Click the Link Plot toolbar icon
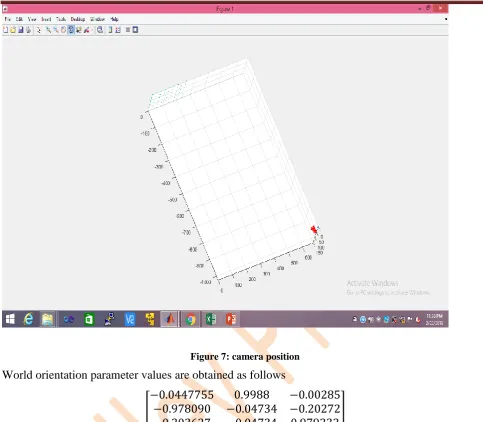This screenshot has height=422, width=483. coord(100,30)
